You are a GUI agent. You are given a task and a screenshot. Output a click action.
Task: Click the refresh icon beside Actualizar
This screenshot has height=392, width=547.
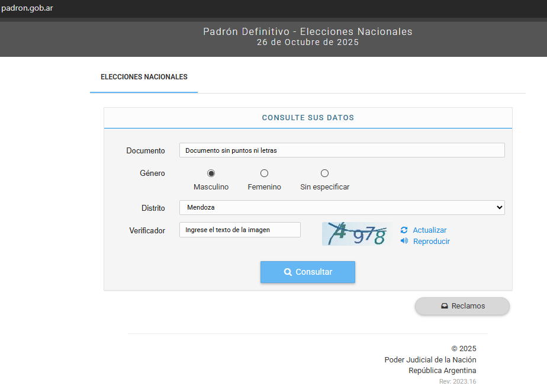click(x=404, y=230)
